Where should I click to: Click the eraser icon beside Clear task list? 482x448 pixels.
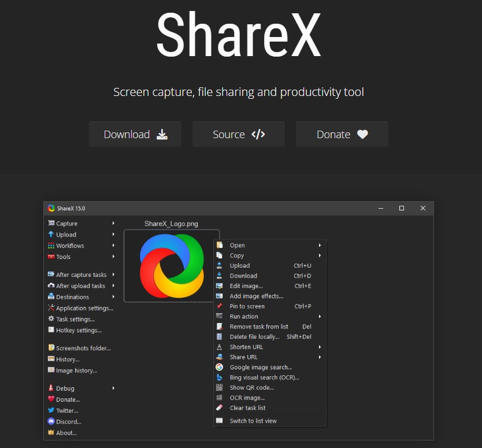pos(219,408)
